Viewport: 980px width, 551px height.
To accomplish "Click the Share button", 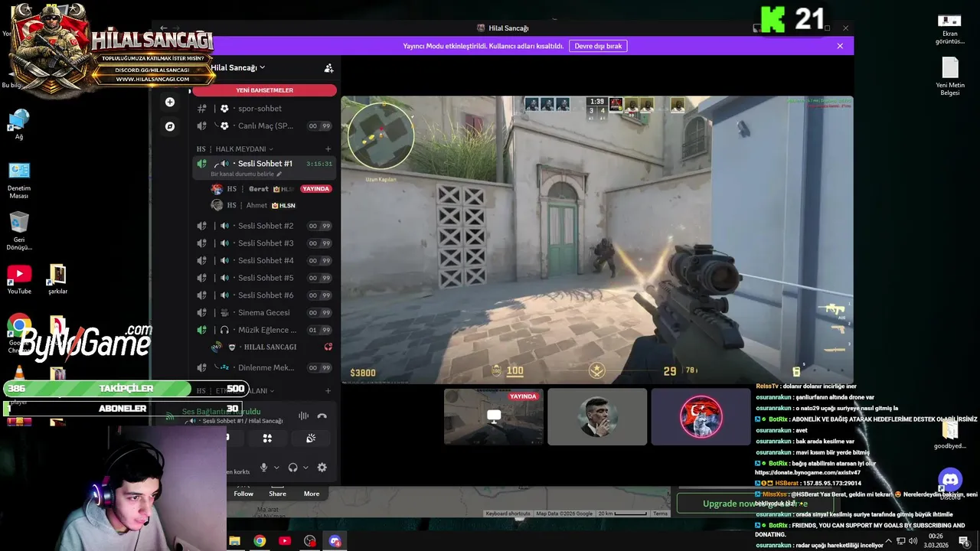I will pos(277,494).
